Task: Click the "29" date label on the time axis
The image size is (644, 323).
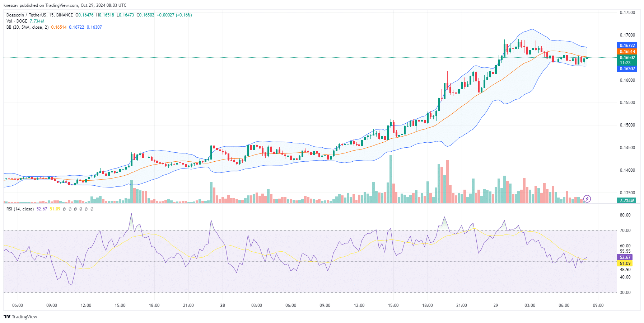Action: pyautogui.click(x=495, y=306)
